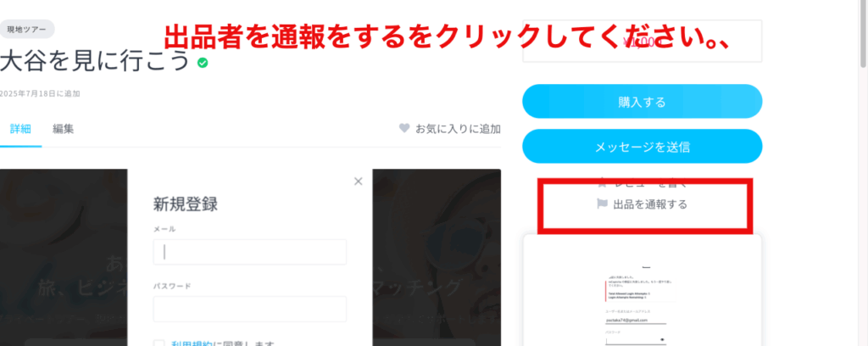This screenshot has height=346, width=868.
Task: Tick the 利用規約 agreement checkbox
Action: (159, 343)
